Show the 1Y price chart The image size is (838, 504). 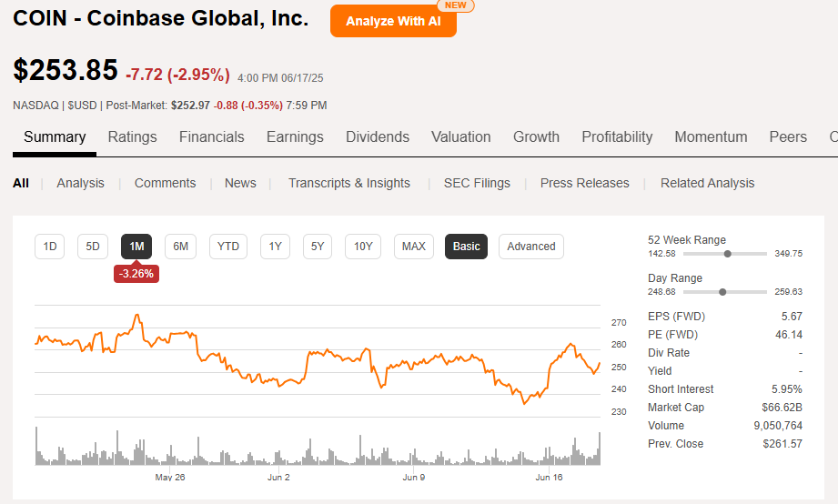tap(275, 247)
